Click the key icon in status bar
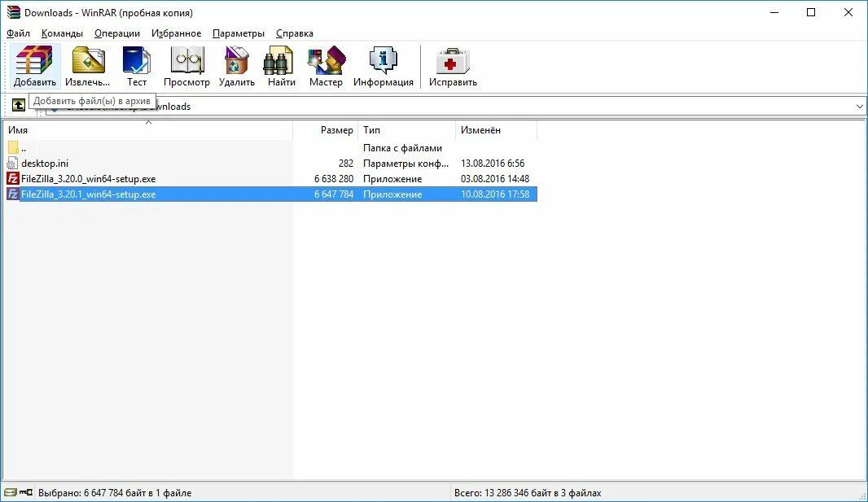This screenshot has width=868, height=502. [x=26, y=492]
